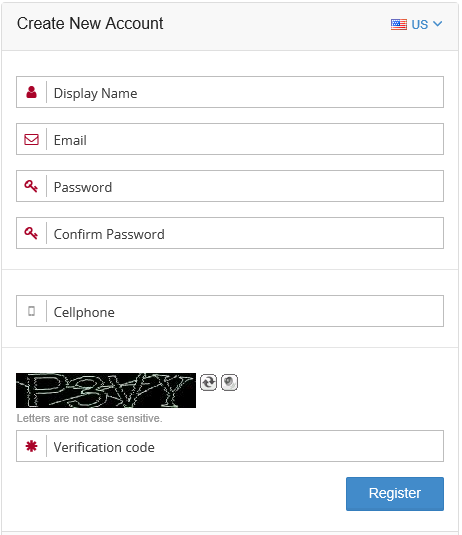462x535 pixels.
Task: Click the key icon beside Password
Action: (x=31, y=186)
